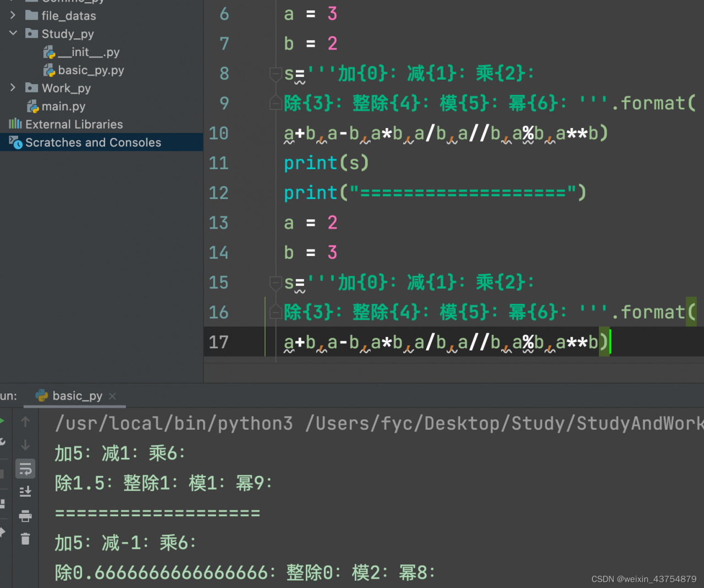Click the fold-end marker on line 9
Screen dimensions: 704x588
tap(276, 103)
